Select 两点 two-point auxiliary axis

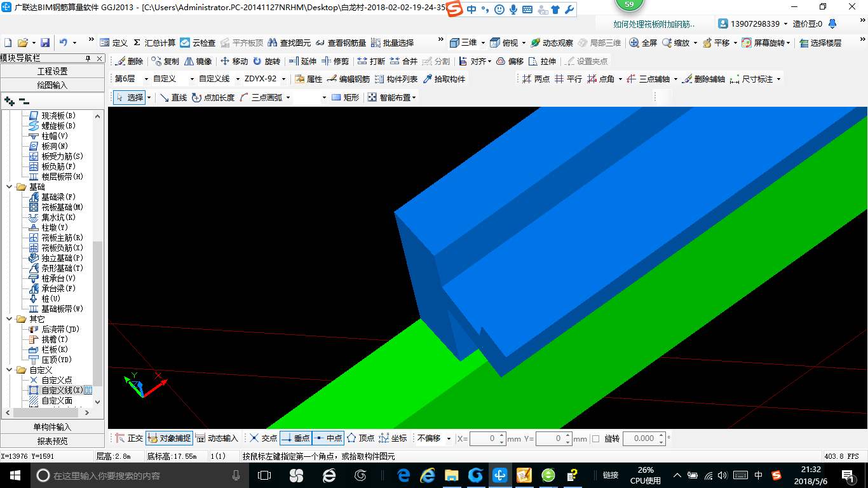tap(536, 79)
